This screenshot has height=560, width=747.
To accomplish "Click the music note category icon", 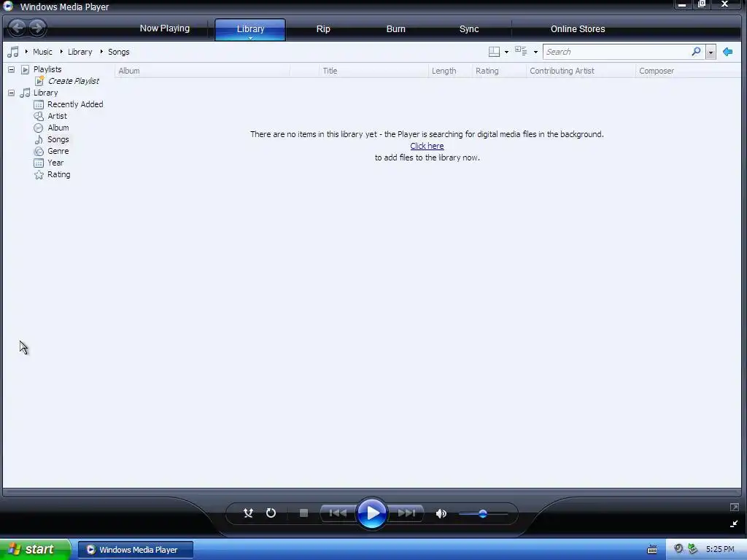I will tap(13, 52).
